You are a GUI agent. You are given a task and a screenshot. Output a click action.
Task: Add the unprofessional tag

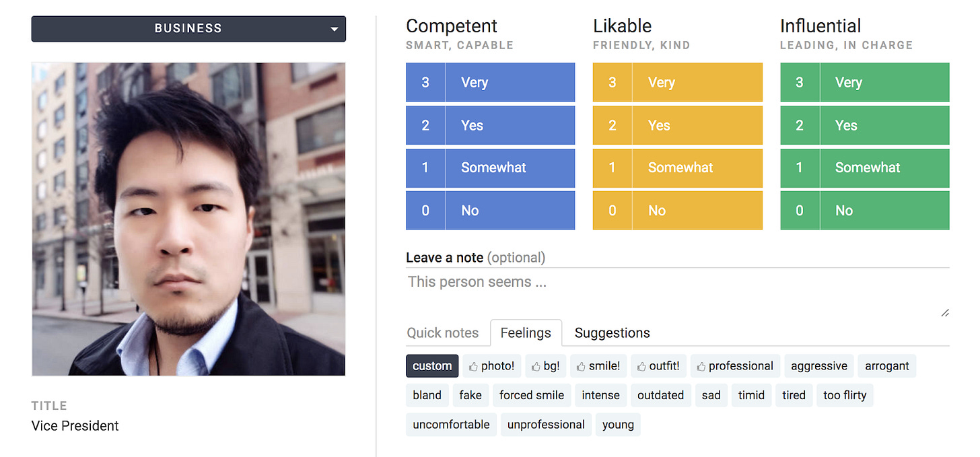546,425
